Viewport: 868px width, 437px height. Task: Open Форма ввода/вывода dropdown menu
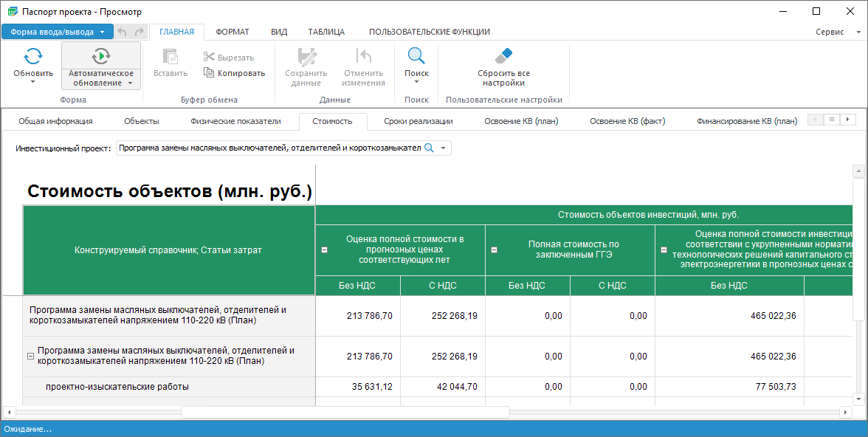pos(58,32)
